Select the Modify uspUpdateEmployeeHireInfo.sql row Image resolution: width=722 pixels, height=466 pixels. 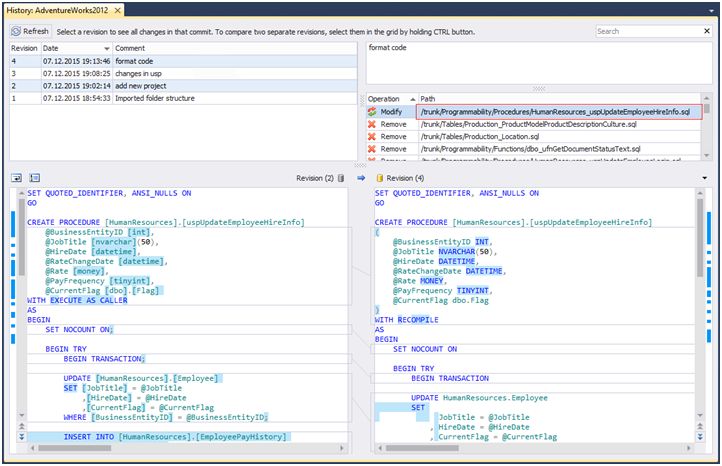point(554,112)
